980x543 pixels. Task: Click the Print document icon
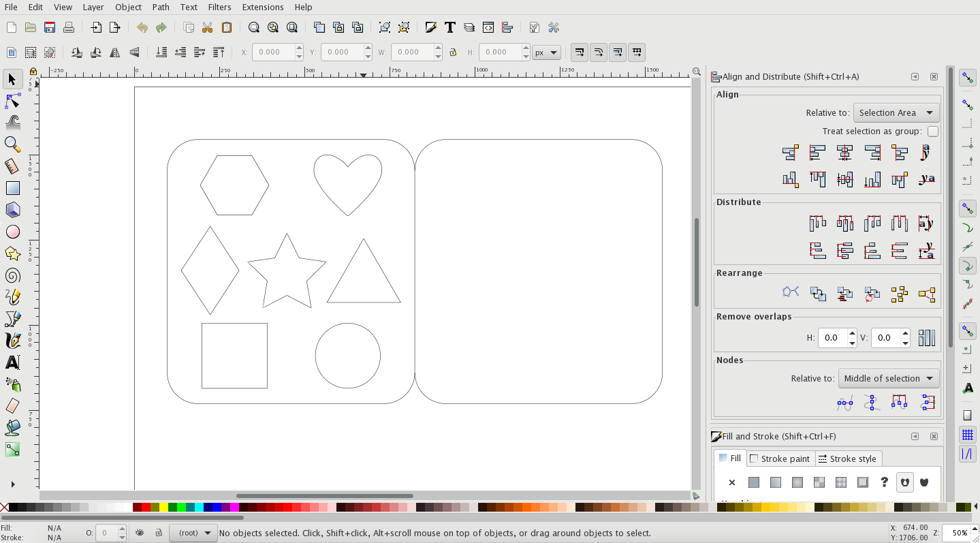69,27
